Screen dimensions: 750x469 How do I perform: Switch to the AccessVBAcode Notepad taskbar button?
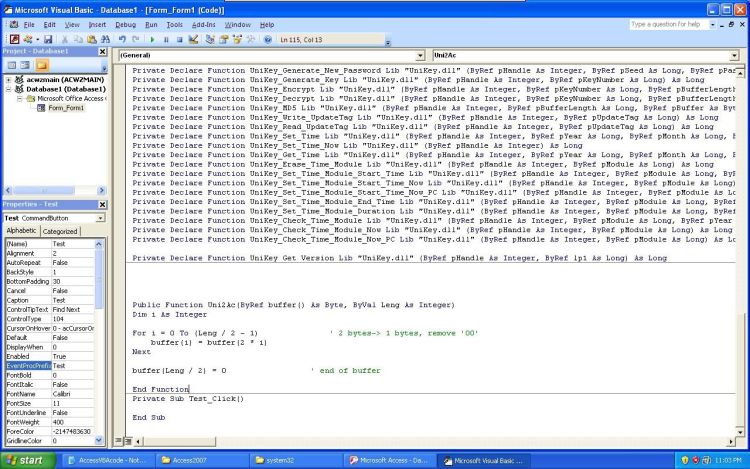click(x=109, y=460)
